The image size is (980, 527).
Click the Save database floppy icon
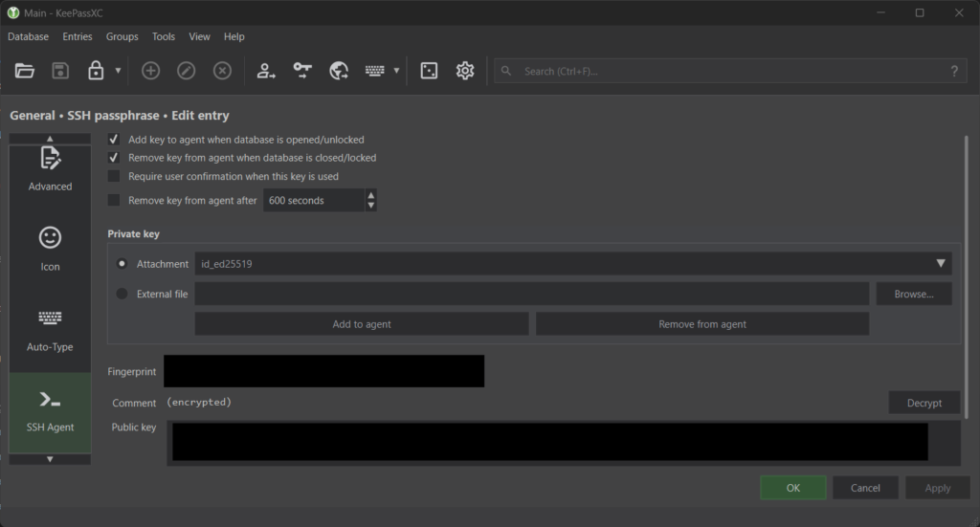[60, 71]
